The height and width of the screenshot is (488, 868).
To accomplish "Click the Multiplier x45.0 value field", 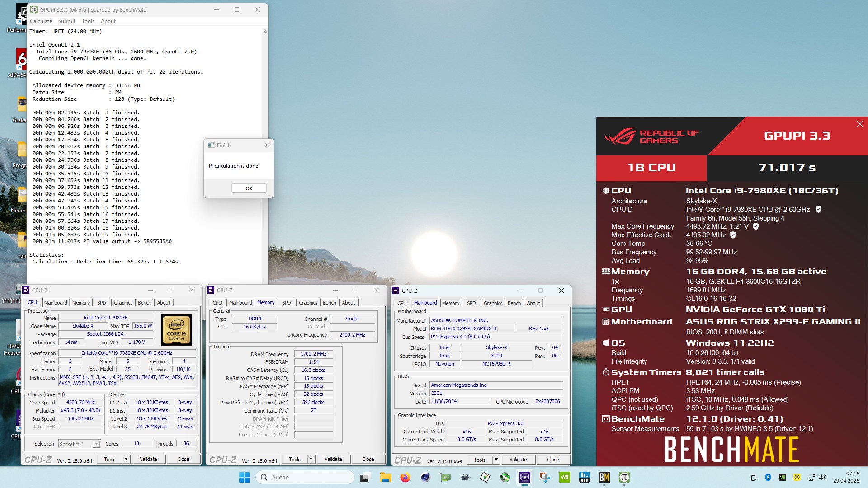I will [81, 410].
